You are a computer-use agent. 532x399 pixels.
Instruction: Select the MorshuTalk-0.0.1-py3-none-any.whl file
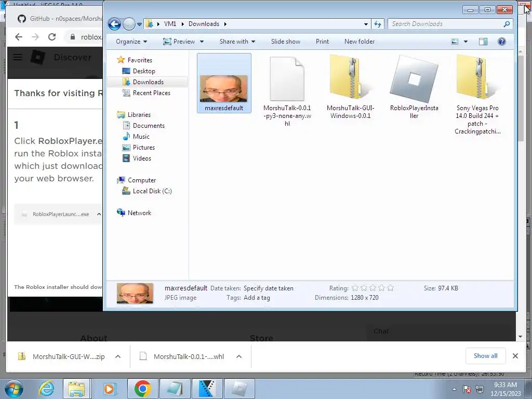[287, 91]
